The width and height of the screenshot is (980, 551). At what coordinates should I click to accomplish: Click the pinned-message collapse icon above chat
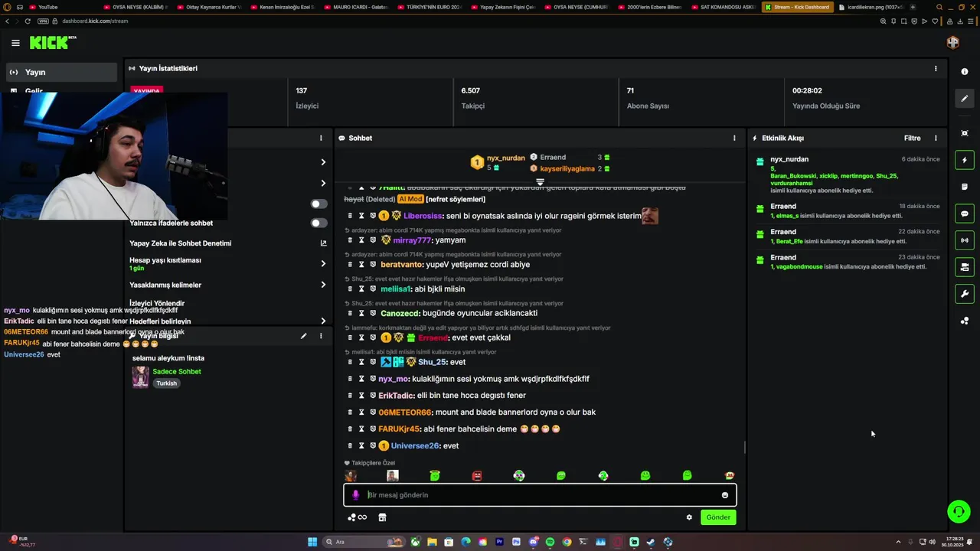540,182
